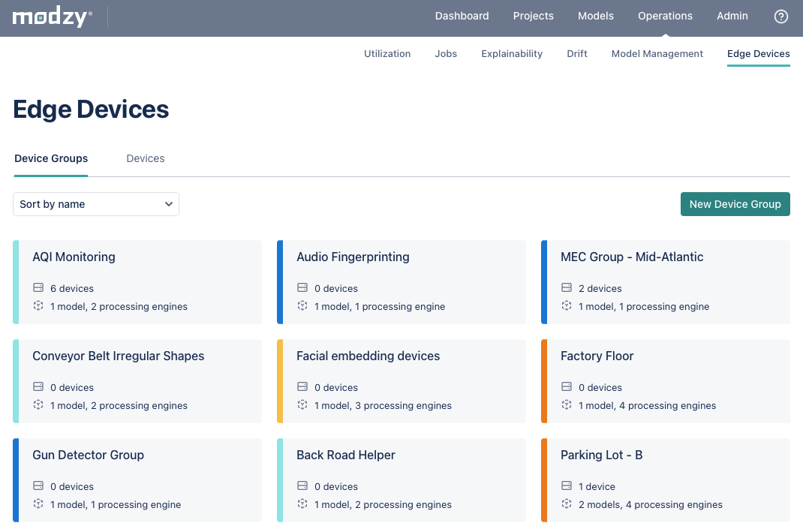Click model icon in Gun Detector Group card

[38, 503]
